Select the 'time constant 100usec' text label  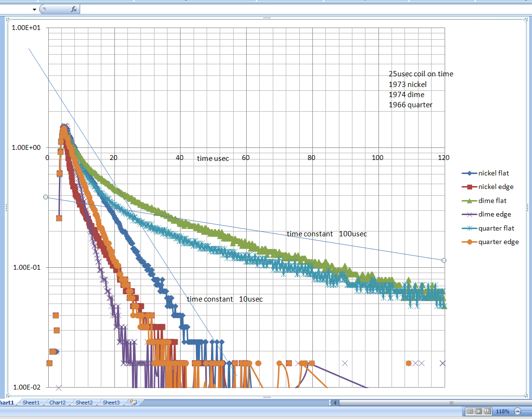tap(327, 234)
